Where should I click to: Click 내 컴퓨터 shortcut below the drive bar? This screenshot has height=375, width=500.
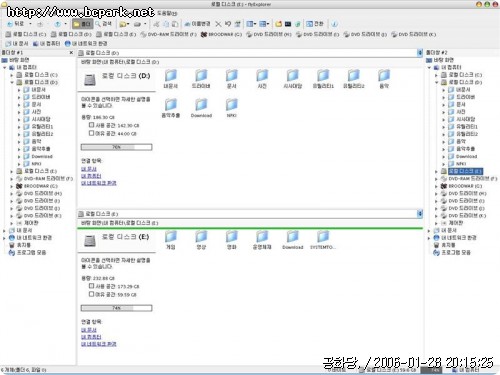pos(46,44)
